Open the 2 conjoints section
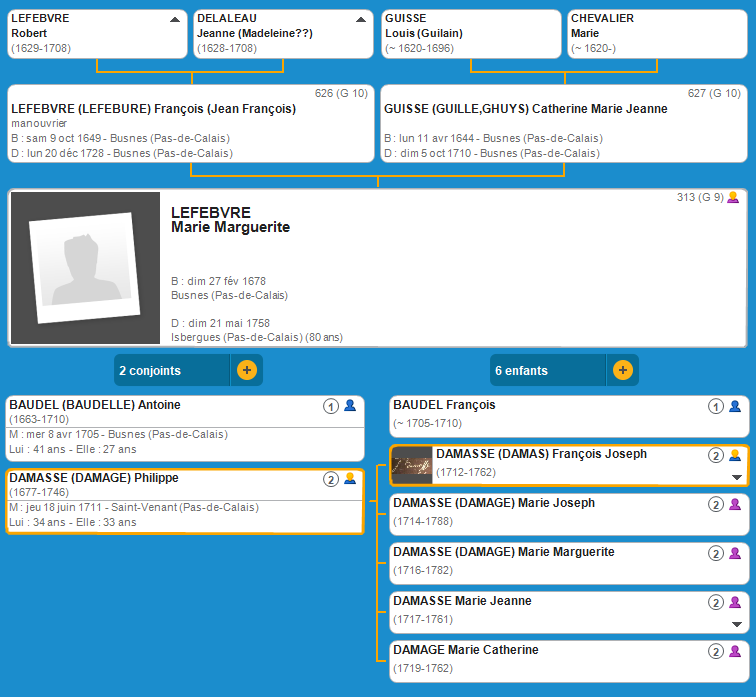The height and width of the screenshot is (697, 756). click(171, 370)
